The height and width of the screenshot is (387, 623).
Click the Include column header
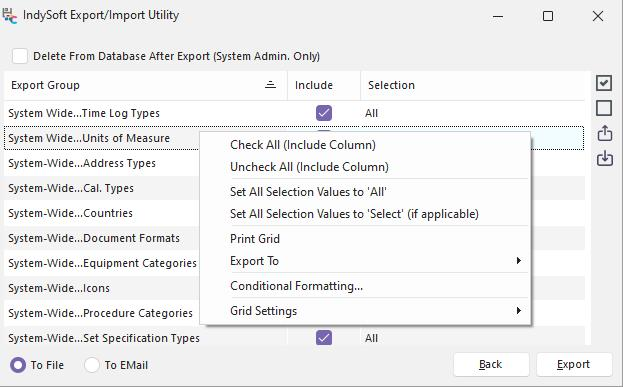324,85
